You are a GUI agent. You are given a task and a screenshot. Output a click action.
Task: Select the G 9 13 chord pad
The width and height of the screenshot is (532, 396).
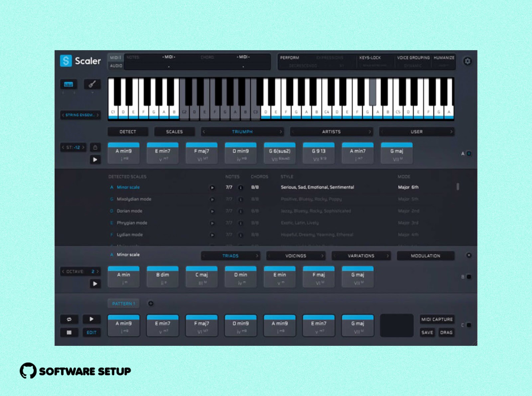click(x=319, y=153)
